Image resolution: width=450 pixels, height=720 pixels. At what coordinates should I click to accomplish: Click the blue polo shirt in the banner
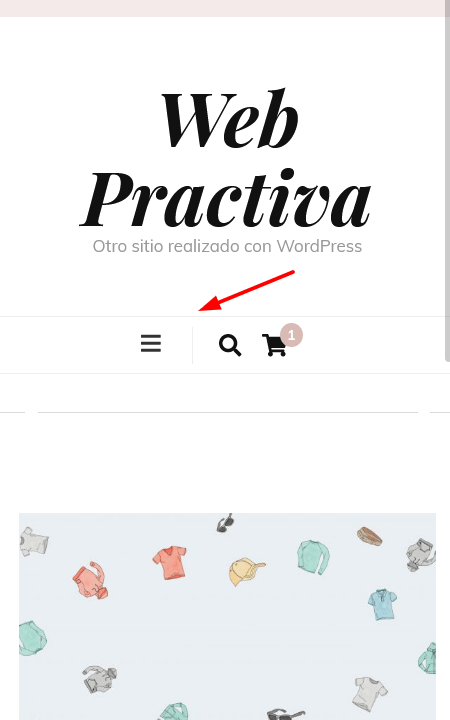382,604
